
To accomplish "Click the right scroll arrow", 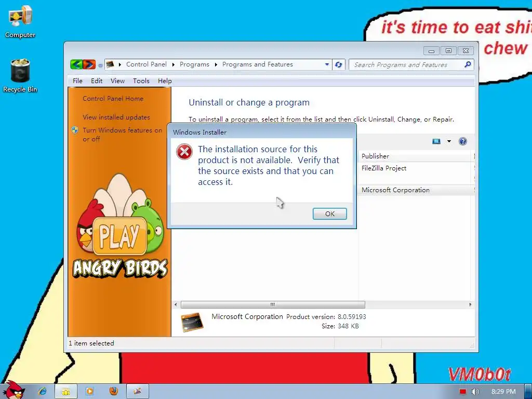I will pos(470,304).
